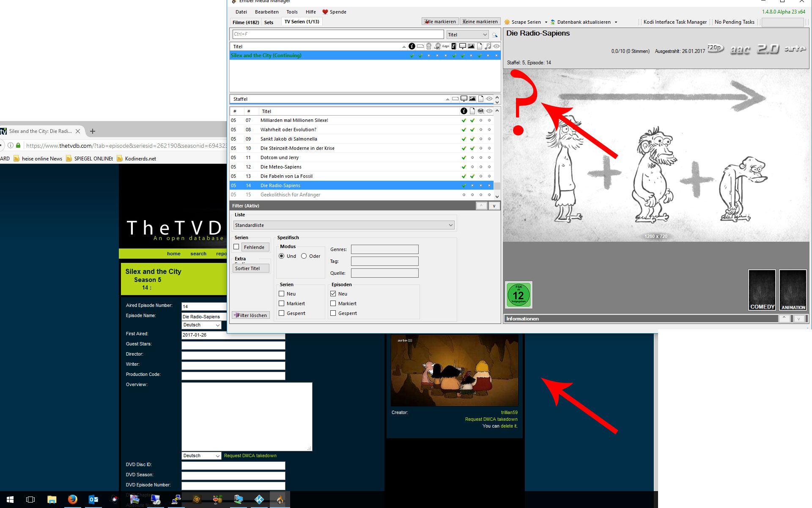The width and height of the screenshot is (812, 508).
Task: Open Firefox from the taskbar
Action: pyautogui.click(x=72, y=500)
